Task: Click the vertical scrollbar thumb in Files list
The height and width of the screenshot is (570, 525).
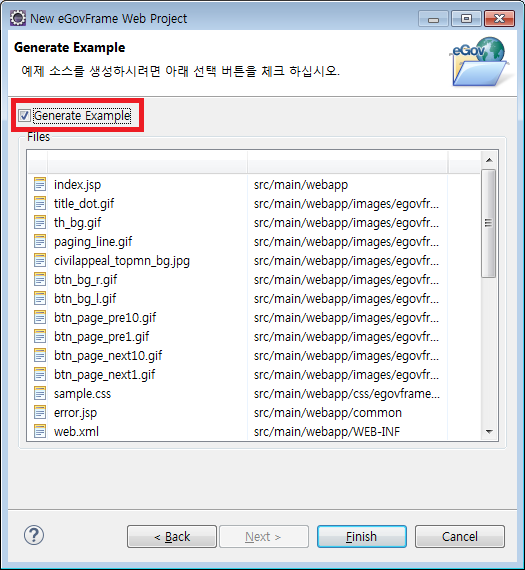Action: (488, 223)
